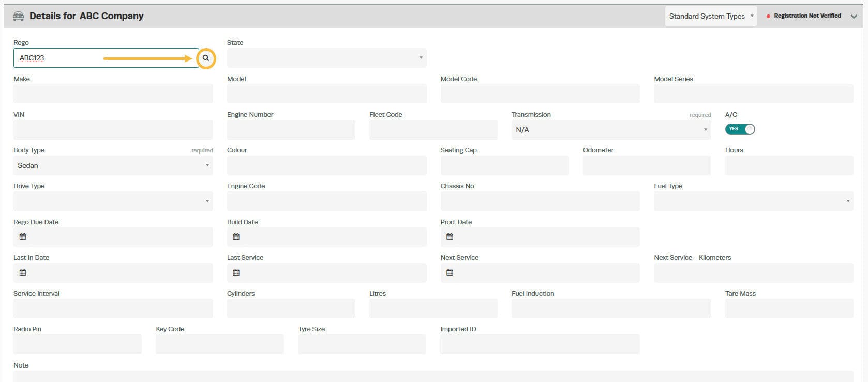Click the Key Code input field
This screenshot has height=382, width=868.
point(219,344)
